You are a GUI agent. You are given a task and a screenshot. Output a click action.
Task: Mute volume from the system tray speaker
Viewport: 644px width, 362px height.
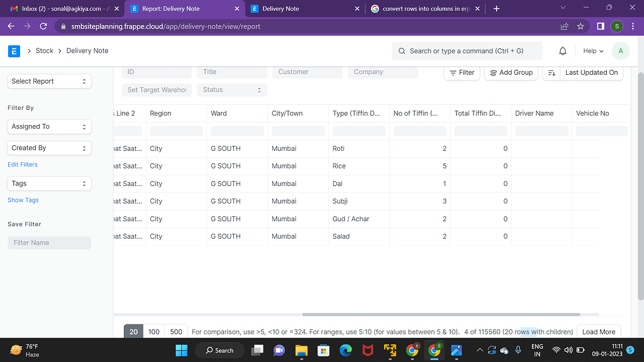coord(567,350)
